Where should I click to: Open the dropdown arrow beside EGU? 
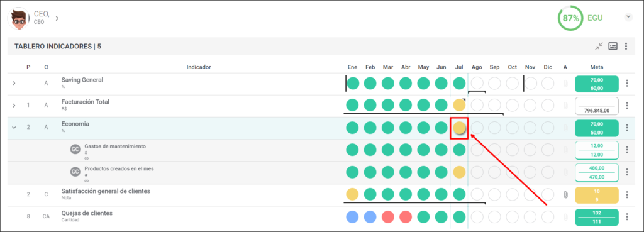628,17
